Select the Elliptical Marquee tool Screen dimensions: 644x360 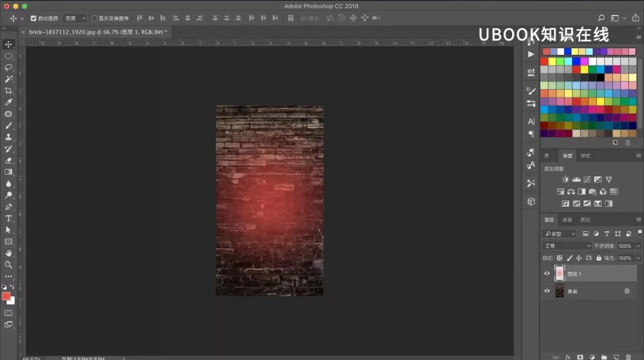tap(8, 56)
